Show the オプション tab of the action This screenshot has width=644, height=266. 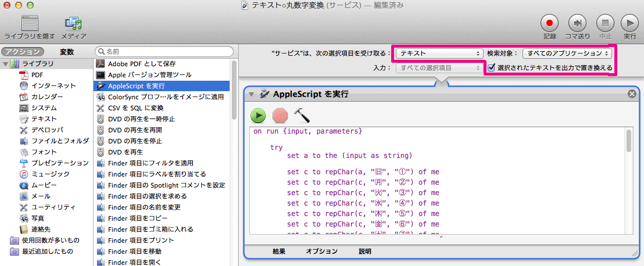[321, 251]
